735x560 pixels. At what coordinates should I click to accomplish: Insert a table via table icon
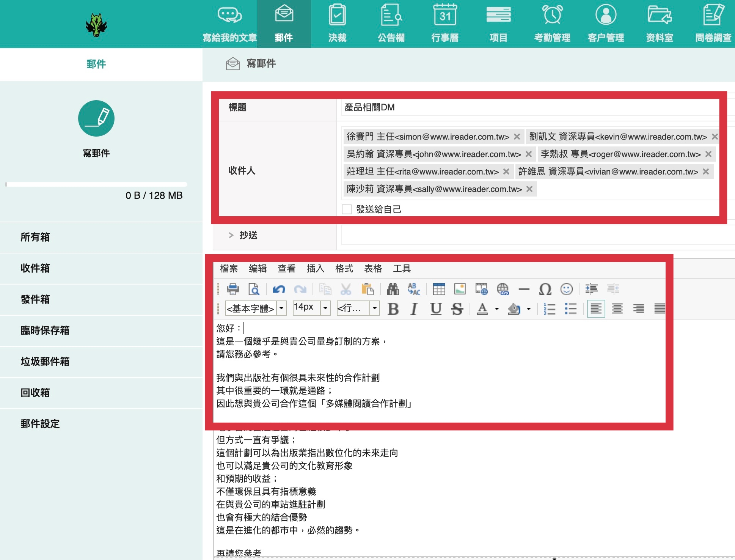tap(439, 289)
